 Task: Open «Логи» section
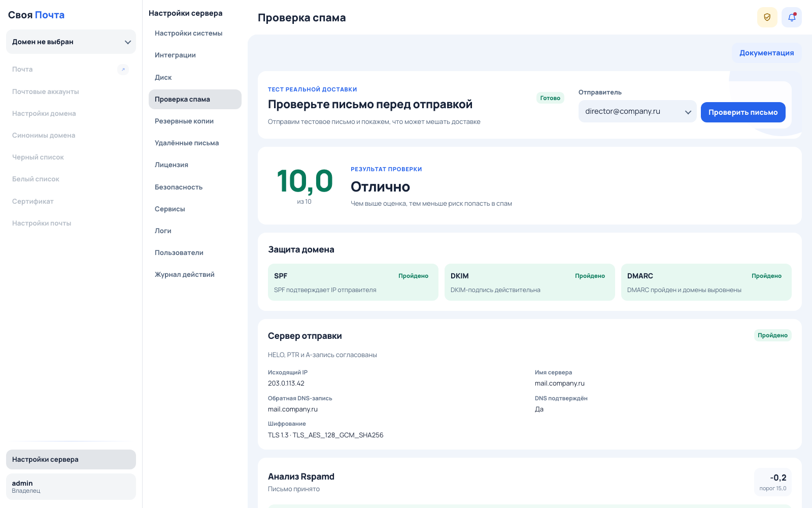point(195,231)
